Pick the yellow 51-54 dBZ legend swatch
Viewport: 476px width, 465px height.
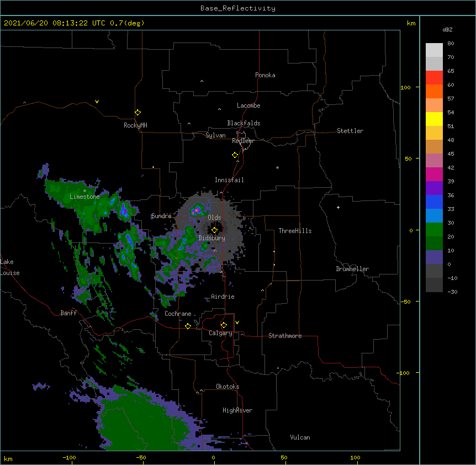(434, 119)
